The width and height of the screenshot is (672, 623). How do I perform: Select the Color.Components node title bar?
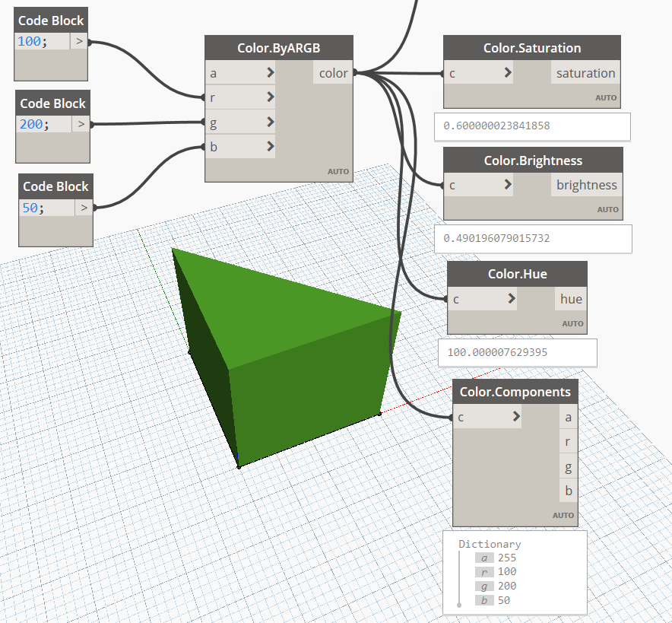coord(515,392)
